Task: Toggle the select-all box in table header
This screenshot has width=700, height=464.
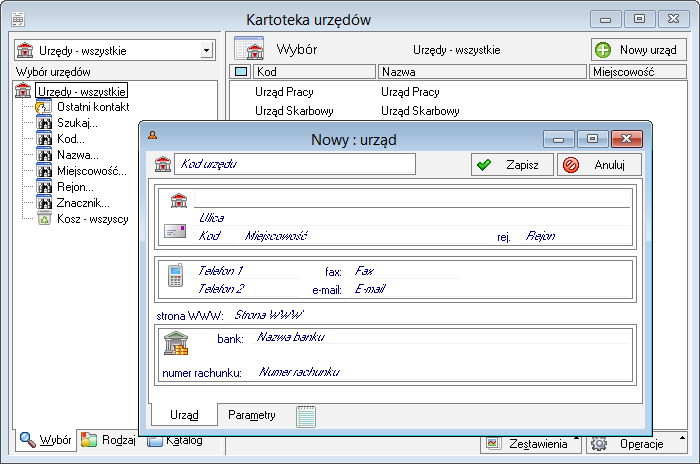Action: 241,71
